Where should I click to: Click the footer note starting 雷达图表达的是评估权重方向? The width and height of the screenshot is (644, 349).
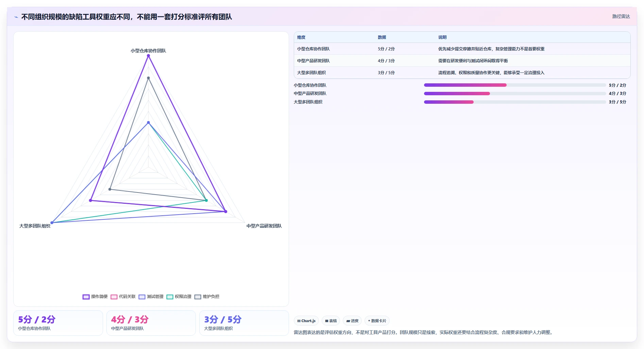tap(424, 332)
